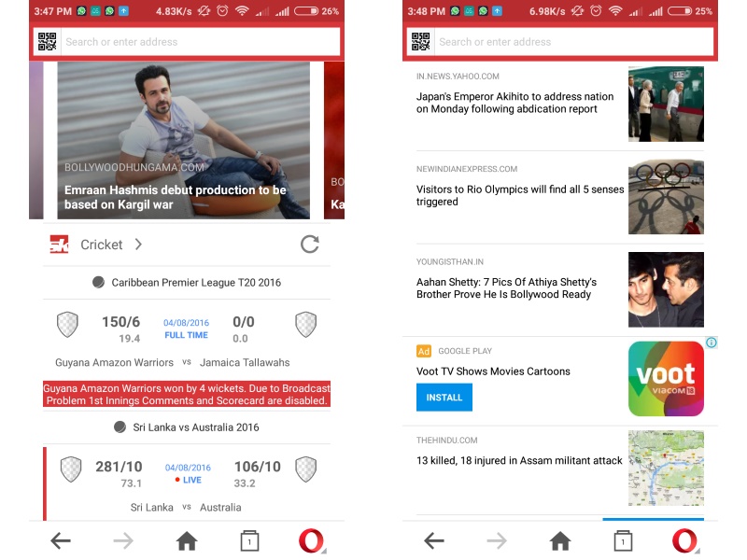This screenshot has height=560, width=747.
Task: Select the YOUNGISTHAN.IN source label
Action: pos(450,262)
